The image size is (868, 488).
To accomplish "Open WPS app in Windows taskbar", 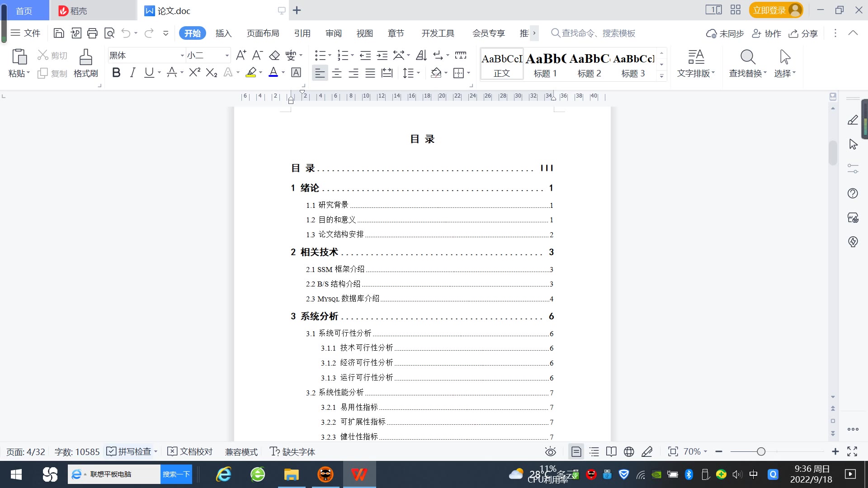I will coord(359,474).
